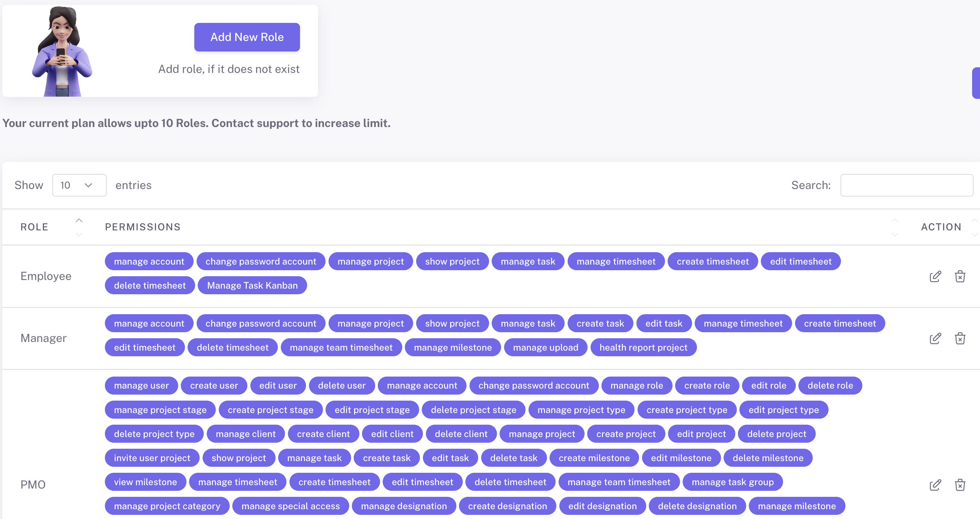Open the Show entries count dropdown

point(79,185)
